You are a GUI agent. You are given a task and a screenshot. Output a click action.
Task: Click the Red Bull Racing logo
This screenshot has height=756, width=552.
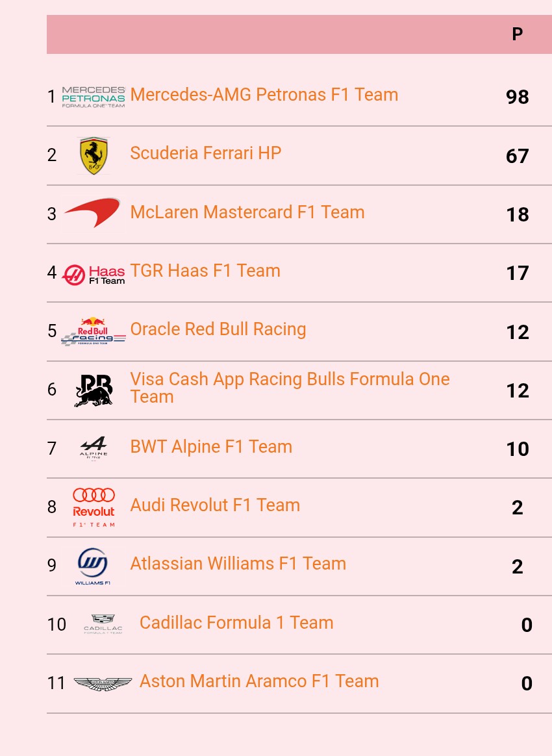coord(94,331)
